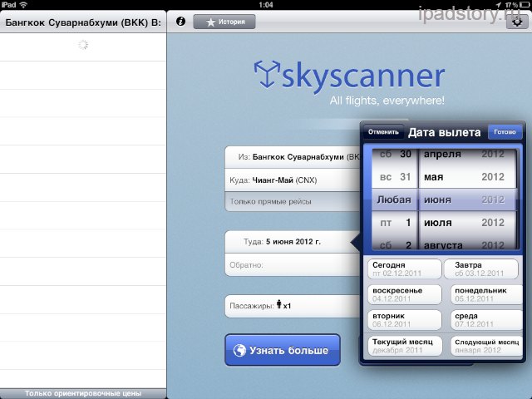
Task: Open the История history button
Action: pos(224,22)
